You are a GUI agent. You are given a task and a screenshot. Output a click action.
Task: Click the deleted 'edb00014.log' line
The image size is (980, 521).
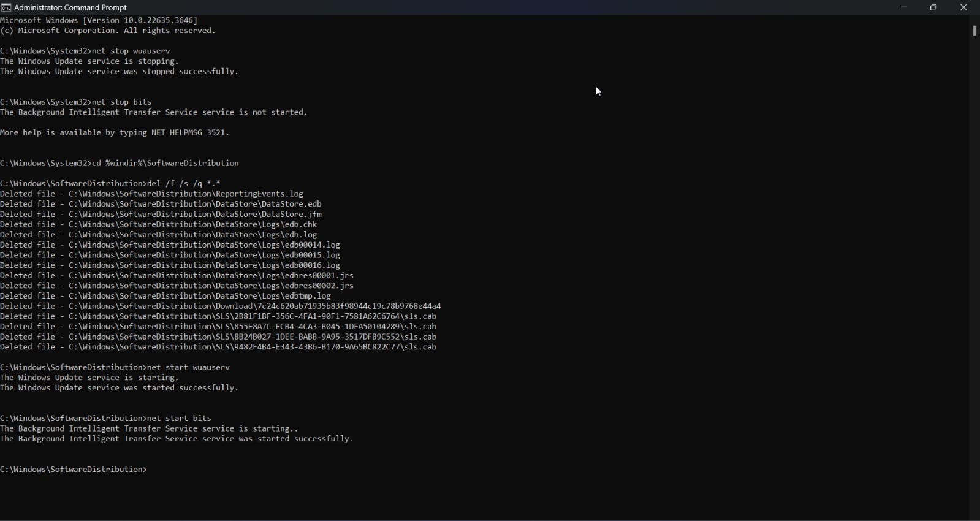[170, 245]
